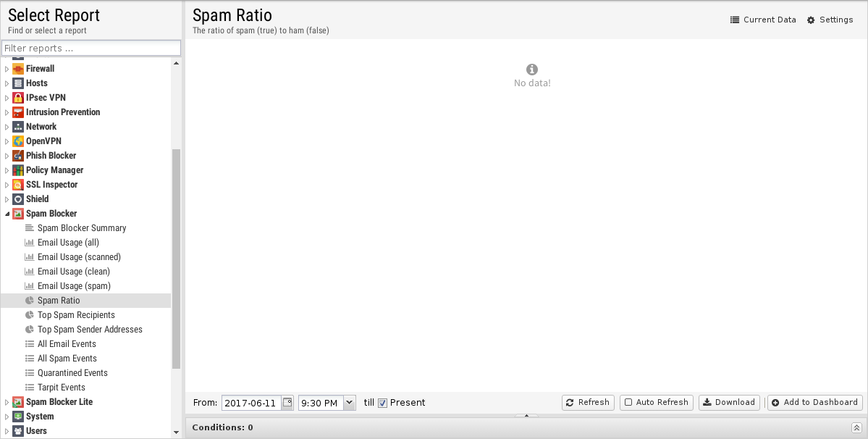Click the Refresh button
The image size is (868, 439).
(588, 403)
